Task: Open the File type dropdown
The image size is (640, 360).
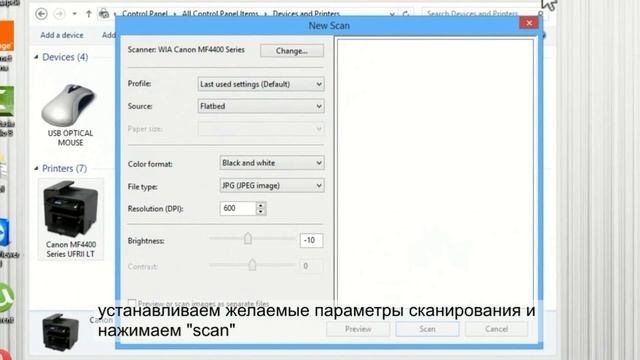Action: click(272, 186)
